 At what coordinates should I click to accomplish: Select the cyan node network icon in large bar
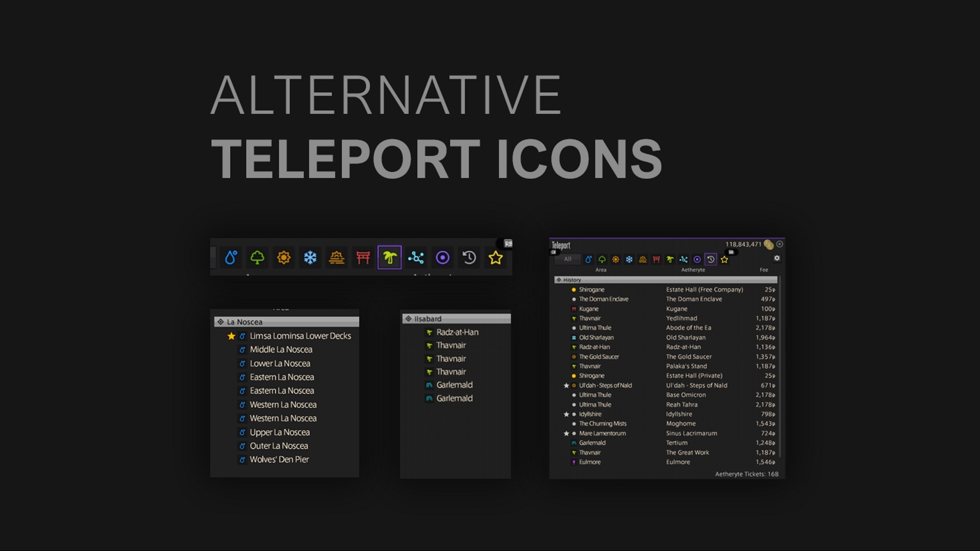pyautogui.click(x=416, y=258)
